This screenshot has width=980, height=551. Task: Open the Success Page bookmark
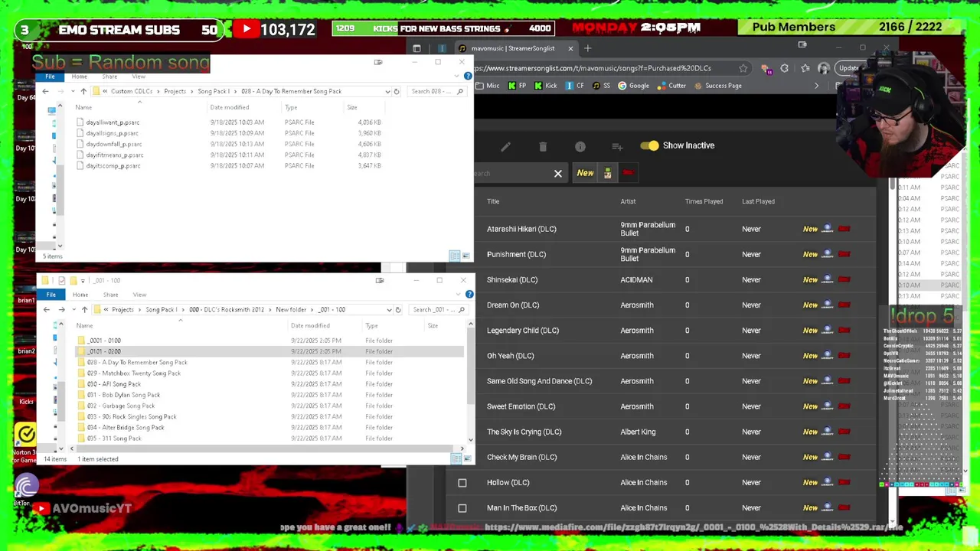pyautogui.click(x=718, y=86)
